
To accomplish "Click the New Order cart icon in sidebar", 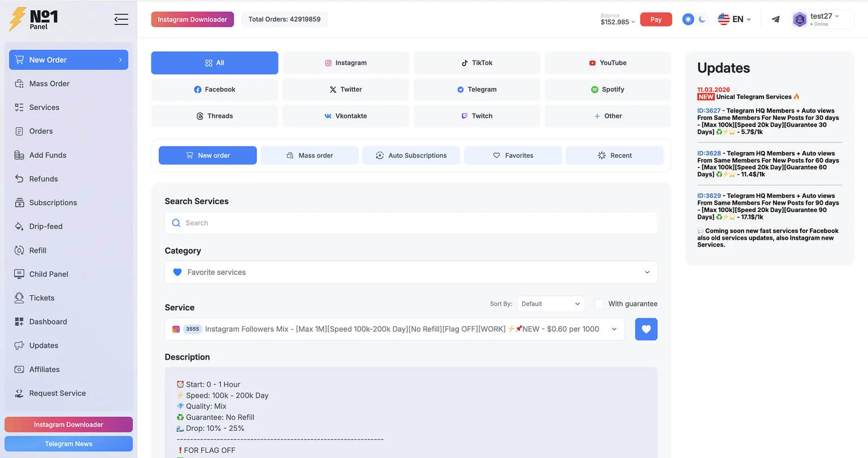I will click(x=19, y=60).
